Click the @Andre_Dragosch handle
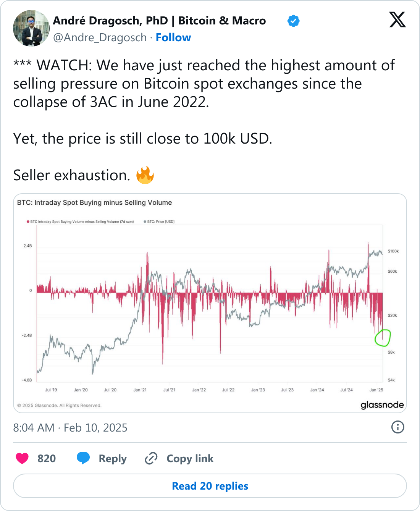Image resolution: width=420 pixels, height=511 pixels. [x=100, y=37]
